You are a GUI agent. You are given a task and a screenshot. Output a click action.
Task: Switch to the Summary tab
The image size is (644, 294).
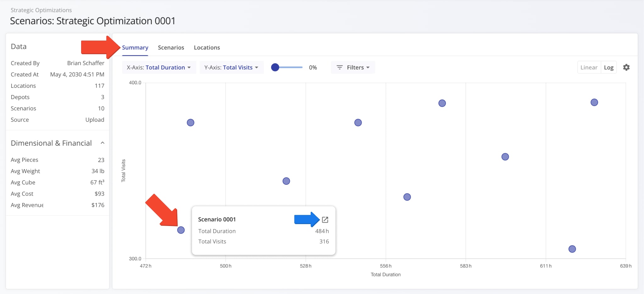coord(135,48)
